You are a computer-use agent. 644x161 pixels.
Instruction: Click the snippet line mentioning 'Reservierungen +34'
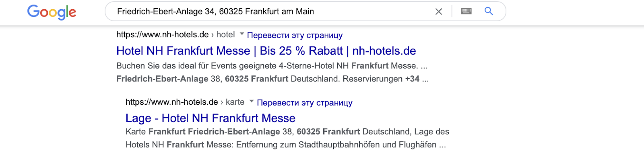[272, 79]
